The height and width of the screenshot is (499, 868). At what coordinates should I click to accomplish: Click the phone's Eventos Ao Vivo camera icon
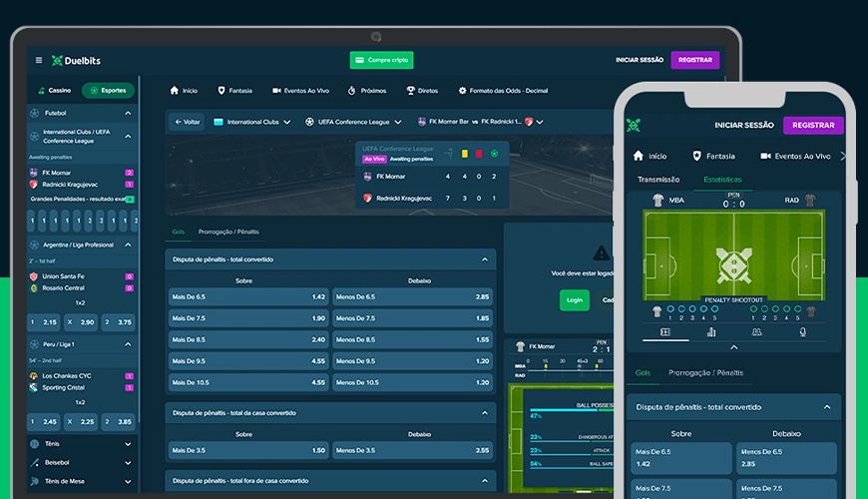click(765, 156)
